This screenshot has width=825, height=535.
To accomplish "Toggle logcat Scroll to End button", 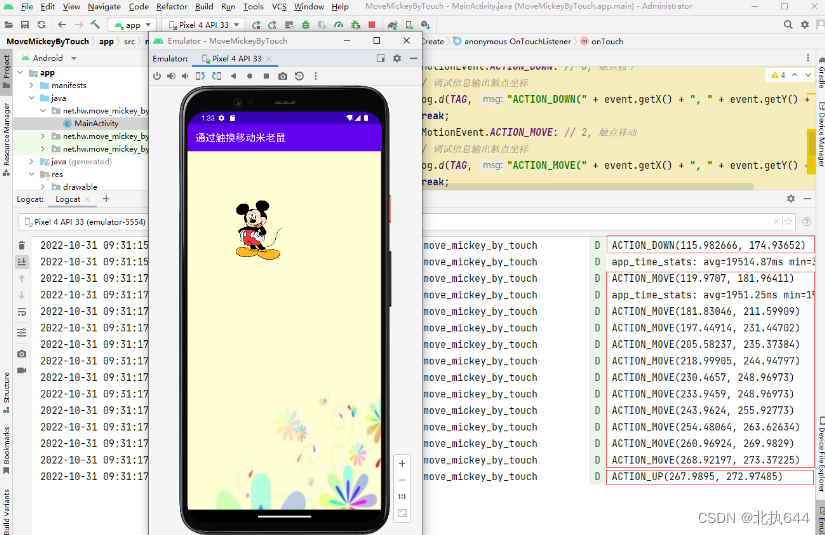I will point(22,261).
